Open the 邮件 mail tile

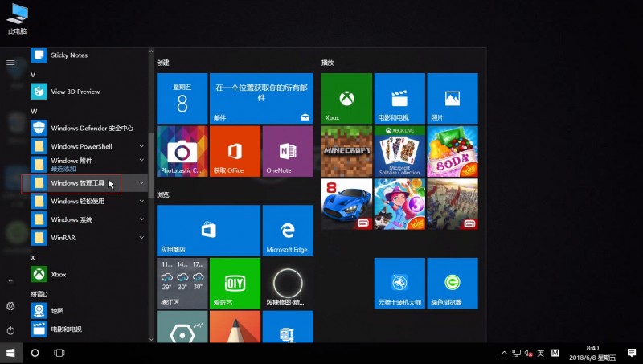[x=261, y=98]
